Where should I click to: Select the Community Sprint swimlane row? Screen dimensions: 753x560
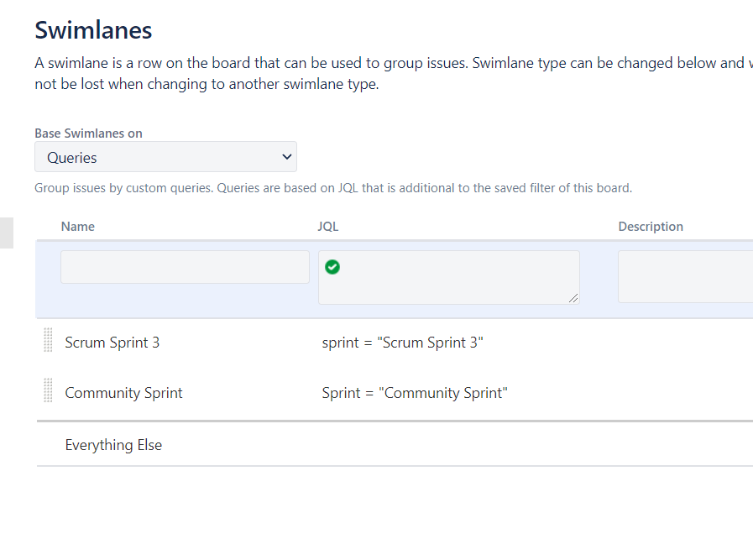[123, 392]
